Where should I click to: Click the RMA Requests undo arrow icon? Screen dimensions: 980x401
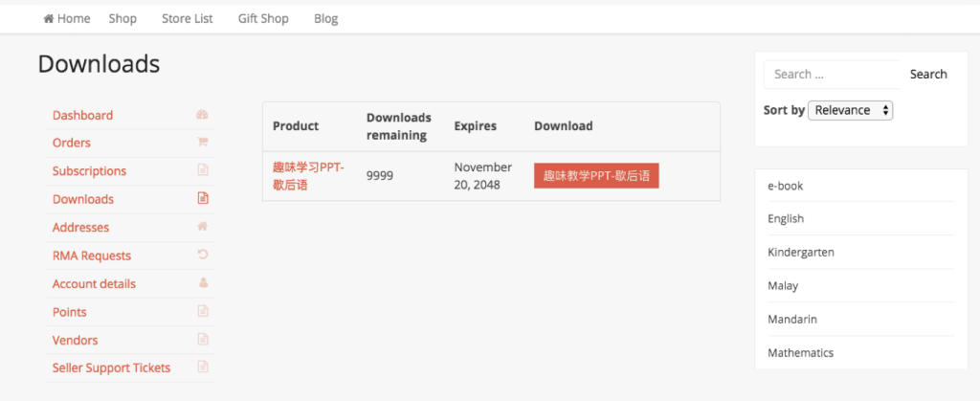[202, 255]
